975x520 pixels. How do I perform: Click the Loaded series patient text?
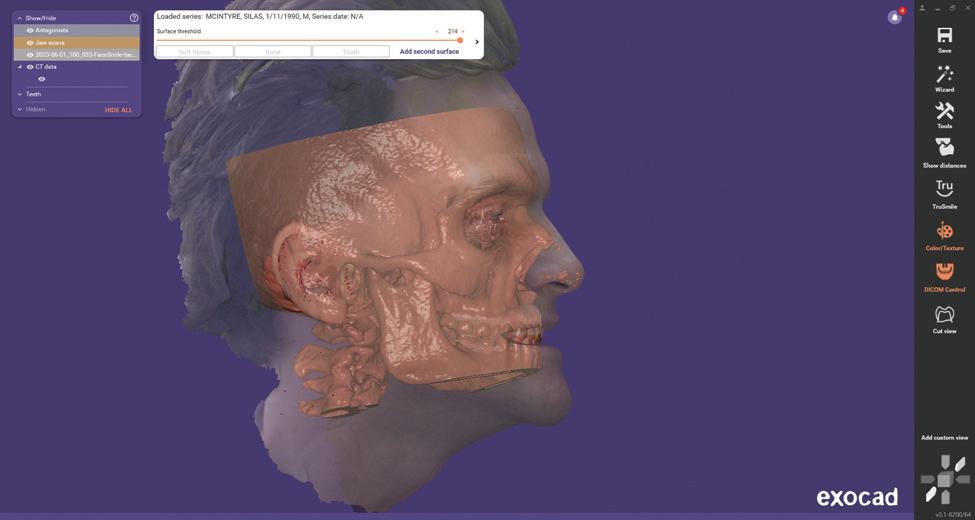[x=260, y=17]
